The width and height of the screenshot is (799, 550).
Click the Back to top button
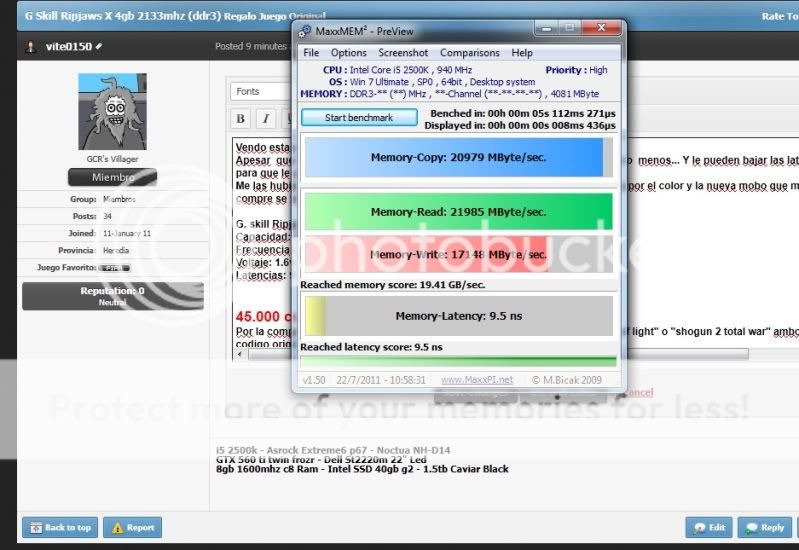point(60,527)
